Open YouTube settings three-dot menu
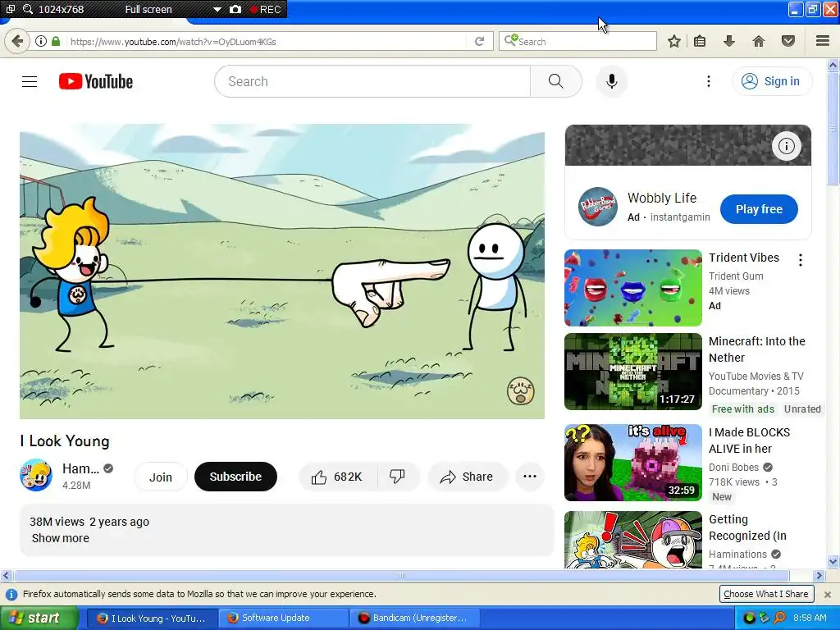 708,81
